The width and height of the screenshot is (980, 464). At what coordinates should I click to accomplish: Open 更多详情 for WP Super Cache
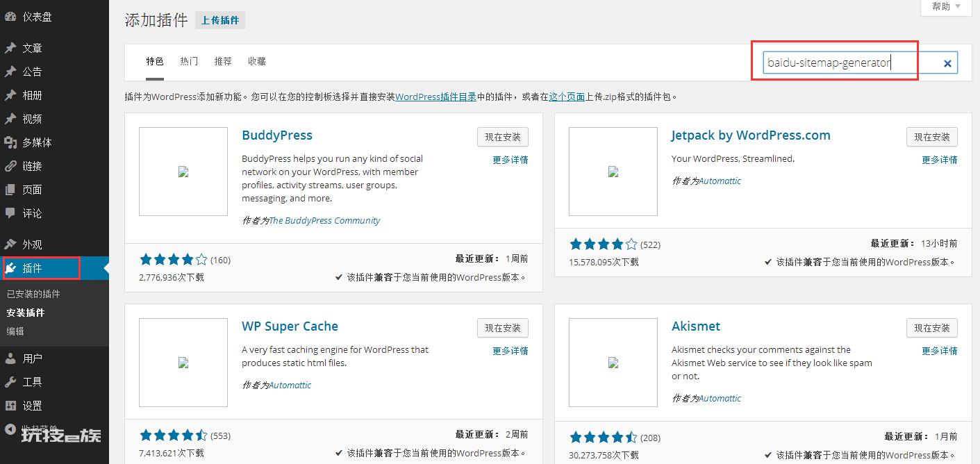coord(510,351)
